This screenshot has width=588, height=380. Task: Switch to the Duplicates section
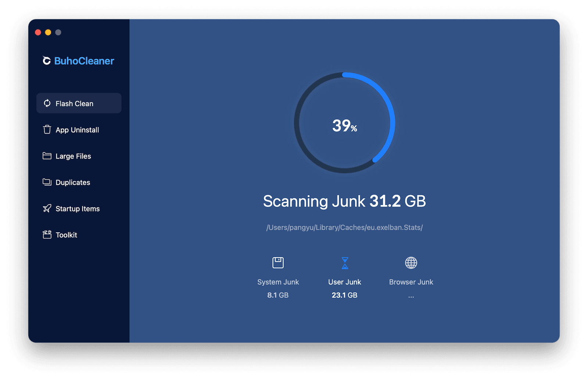(72, 182)
